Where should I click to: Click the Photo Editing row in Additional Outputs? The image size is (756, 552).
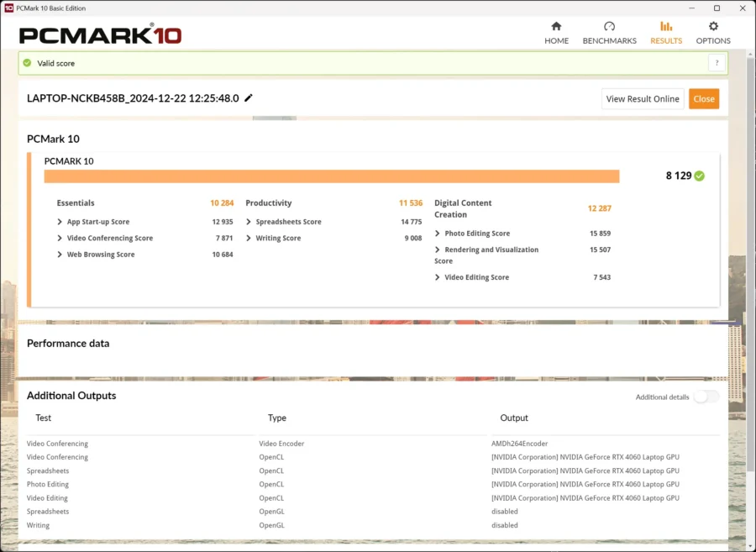pyautogui.click(x=373, y=484)
